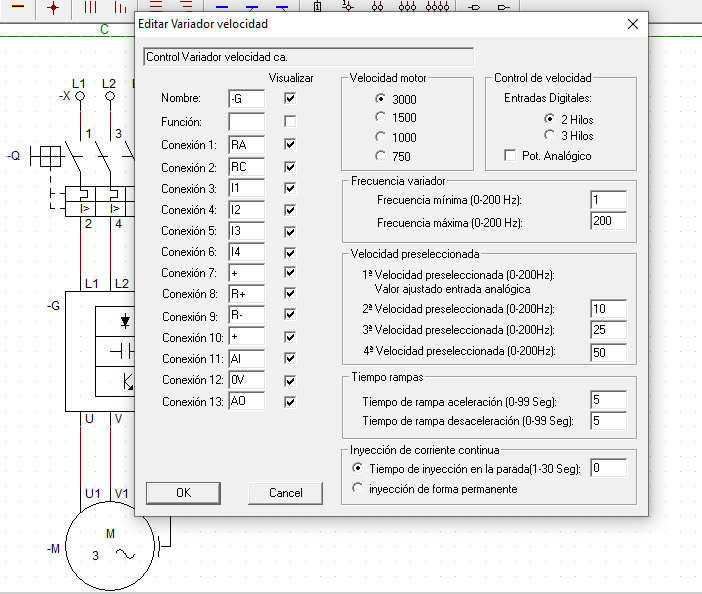Enable the Visualizar checkbox for Función
Screen dimensions: 702x594
290,121
